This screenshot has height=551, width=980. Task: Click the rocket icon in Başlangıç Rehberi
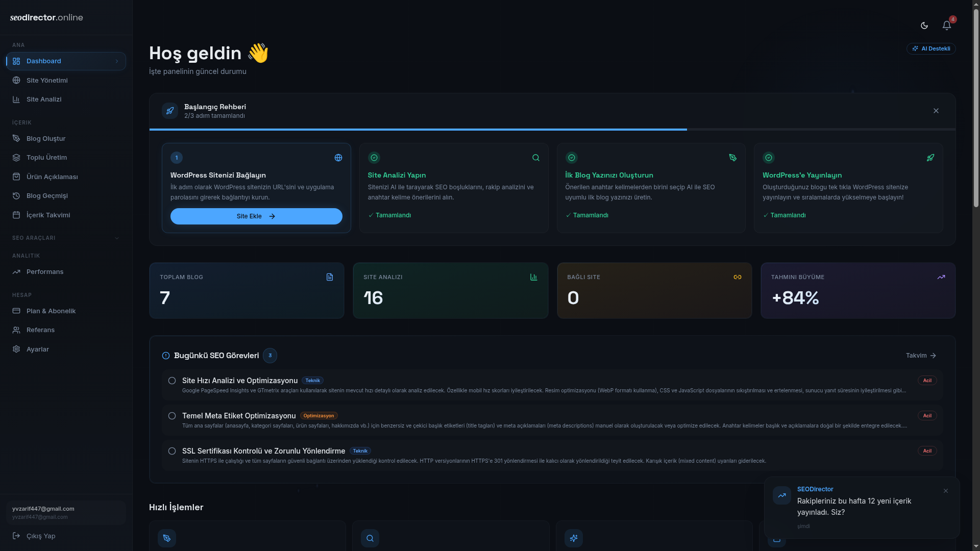(x=170, y=111)
